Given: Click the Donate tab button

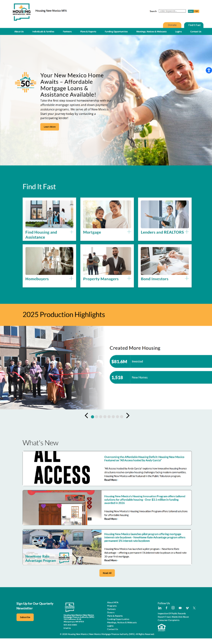Looking at the screenshot, I should (x=172, y=25).
